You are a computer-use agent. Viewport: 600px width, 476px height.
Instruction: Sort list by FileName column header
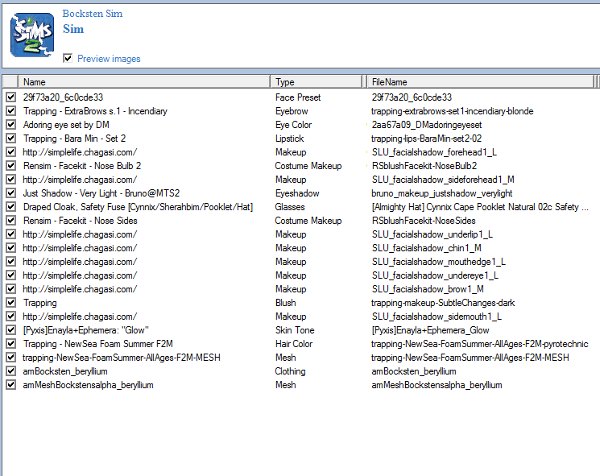480,82
